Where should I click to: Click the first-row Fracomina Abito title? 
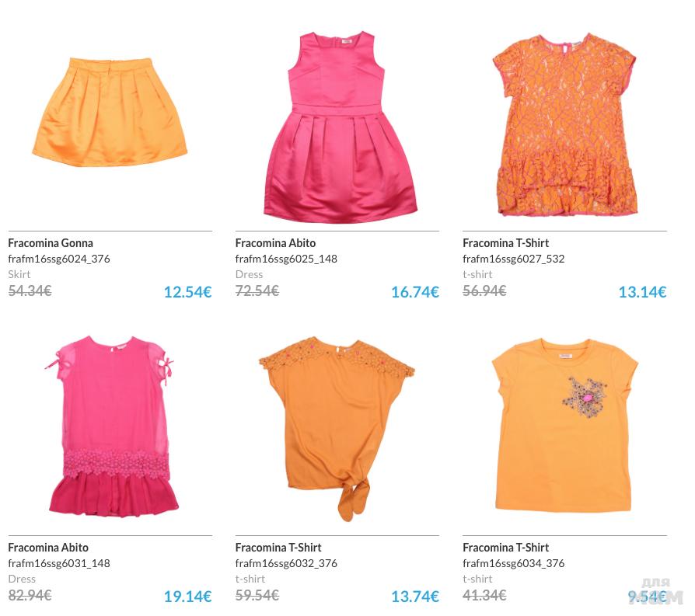[x=275, y=243]
